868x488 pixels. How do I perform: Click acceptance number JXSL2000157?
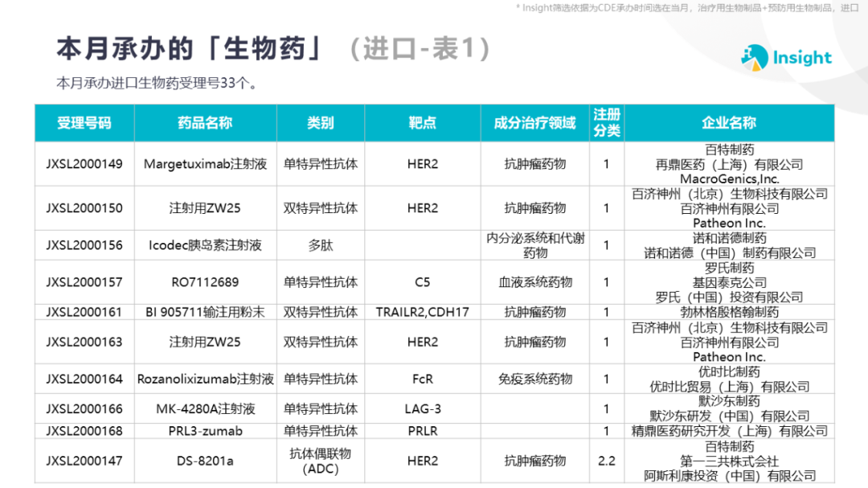[84, 282]
